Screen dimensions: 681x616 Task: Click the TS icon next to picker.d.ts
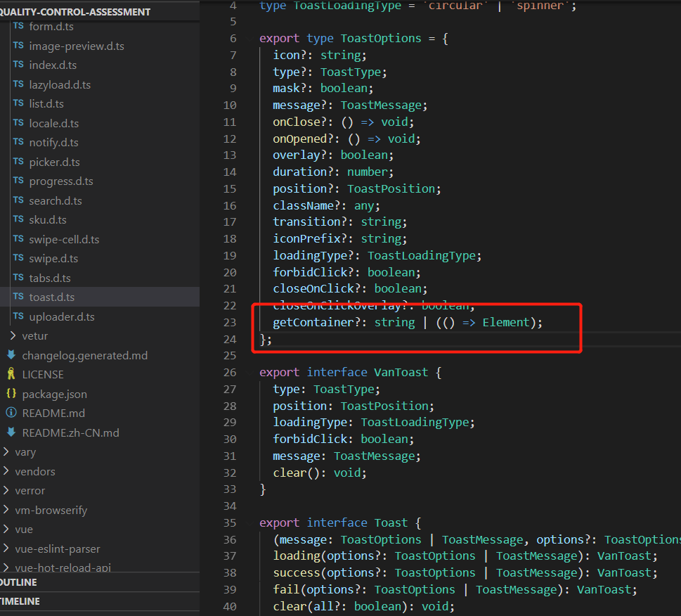tap(17, 161)
